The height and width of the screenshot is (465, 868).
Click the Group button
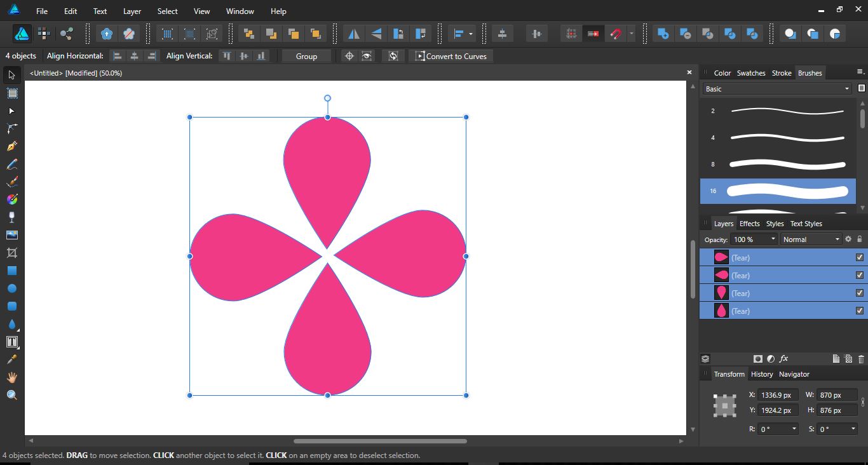pyautogui.click(x=306, y=56)
